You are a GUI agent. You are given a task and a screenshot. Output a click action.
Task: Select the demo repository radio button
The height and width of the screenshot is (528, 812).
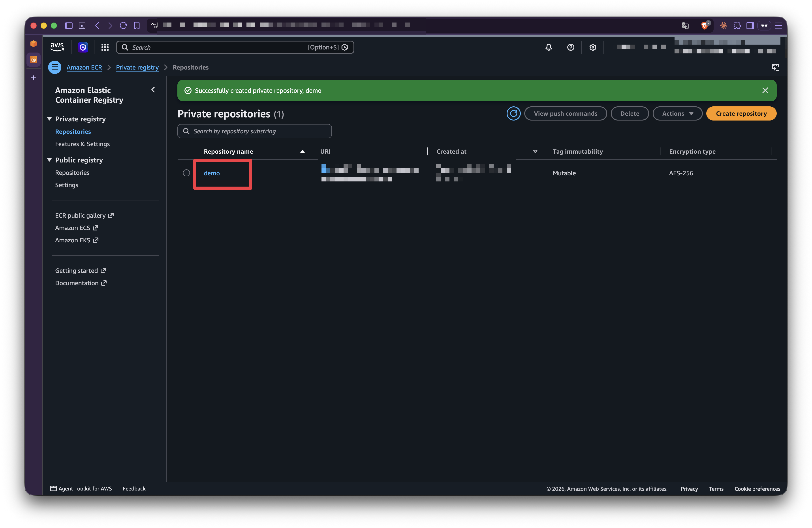coord(186,173)
